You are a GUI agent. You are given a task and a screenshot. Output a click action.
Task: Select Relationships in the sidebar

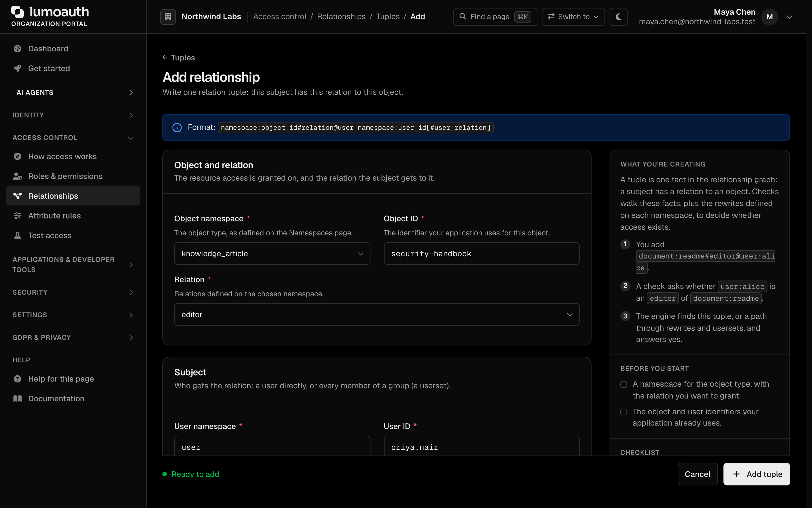tap(73, 196)
